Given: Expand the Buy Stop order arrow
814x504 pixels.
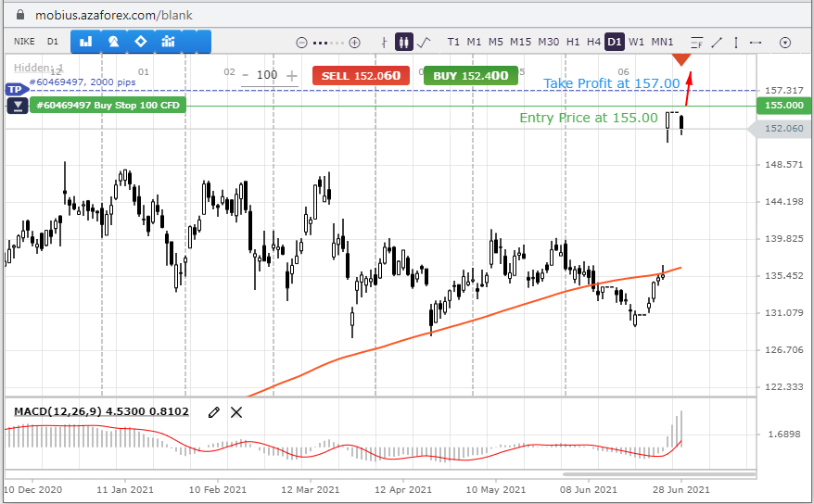Looking at the screenshot, I should coord(18,107).
